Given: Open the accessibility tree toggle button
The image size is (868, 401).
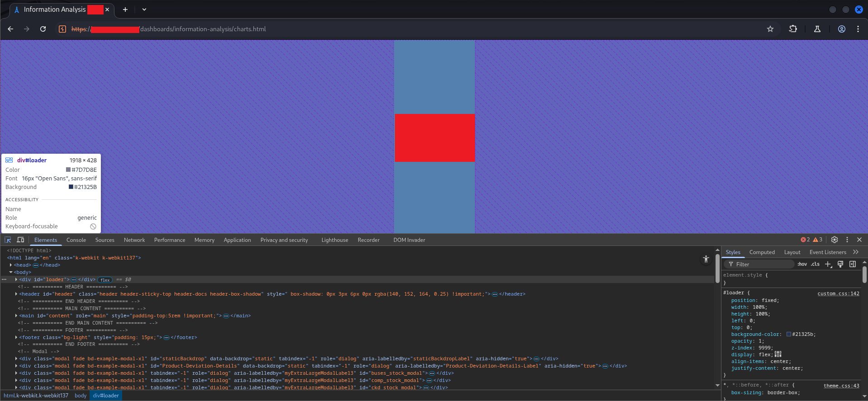Looking at the screenshot, I should tap(706, 259).
